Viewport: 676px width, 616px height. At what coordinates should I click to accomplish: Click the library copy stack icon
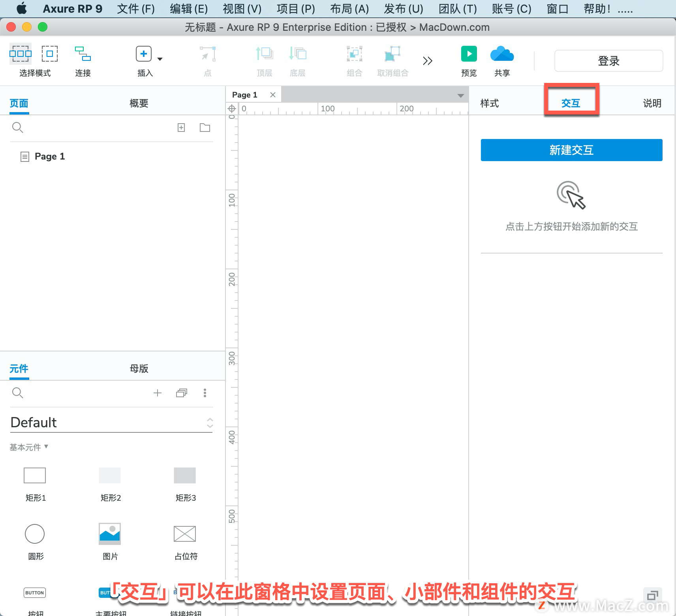click(x=182, y=393)
